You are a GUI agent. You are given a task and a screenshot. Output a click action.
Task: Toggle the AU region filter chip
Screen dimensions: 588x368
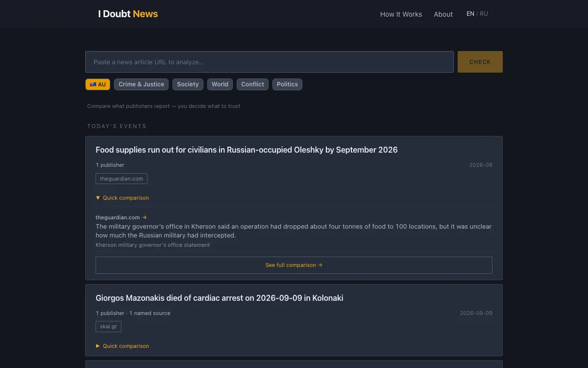[98, 84]
